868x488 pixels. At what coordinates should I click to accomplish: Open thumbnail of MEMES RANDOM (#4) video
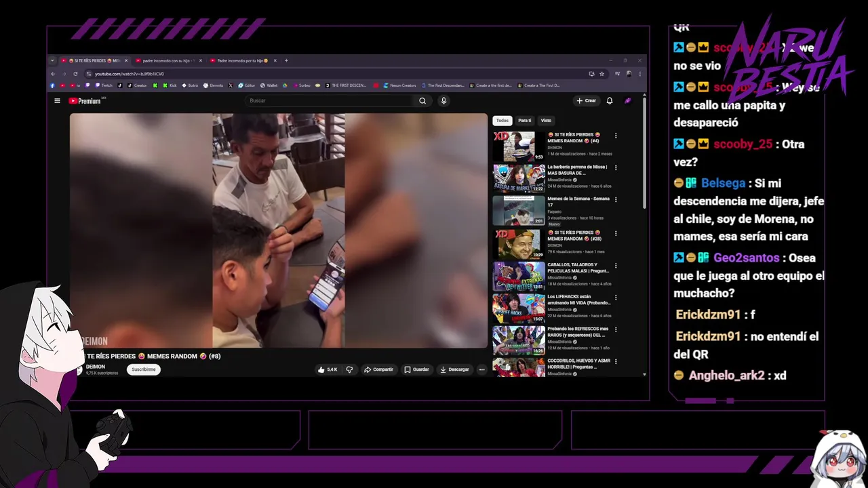click(519, 146)
